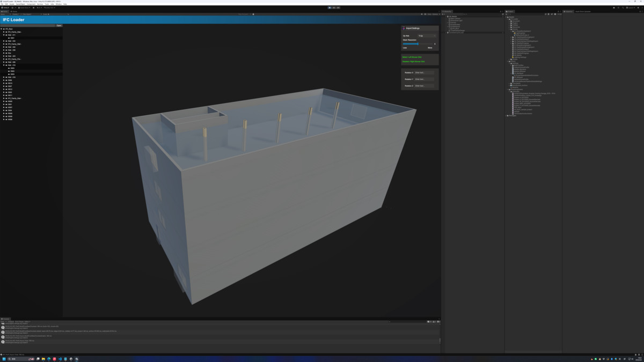Open the File menu
Viewport: 644px width, 362px height.
coord(2,4)
